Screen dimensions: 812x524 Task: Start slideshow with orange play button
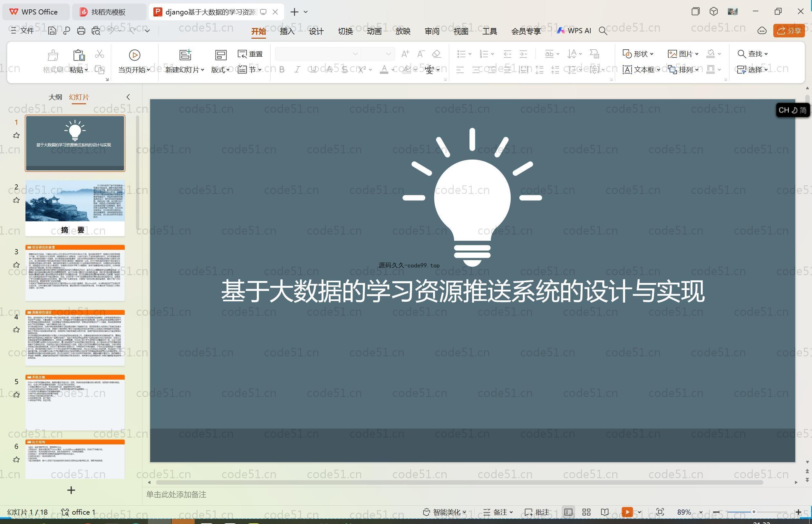coord(627,512)
